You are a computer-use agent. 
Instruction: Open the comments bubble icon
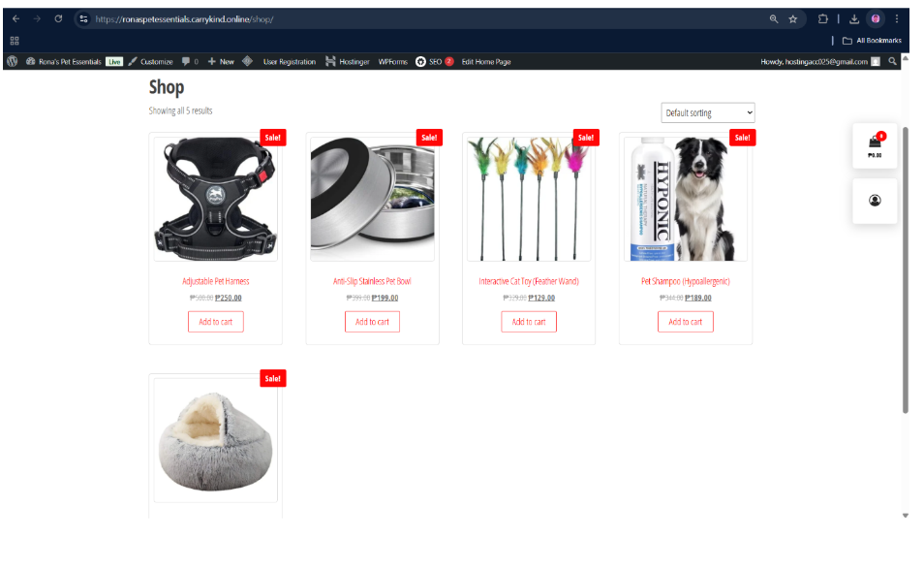(x=186, y=61)
